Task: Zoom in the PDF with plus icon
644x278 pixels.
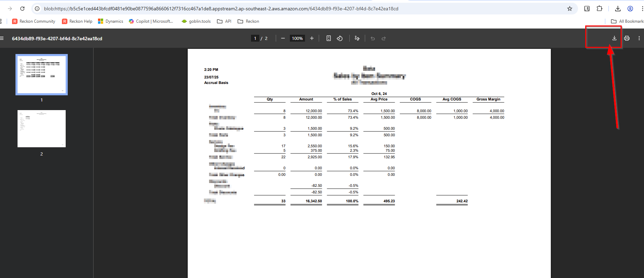Action: click(312, 38)
